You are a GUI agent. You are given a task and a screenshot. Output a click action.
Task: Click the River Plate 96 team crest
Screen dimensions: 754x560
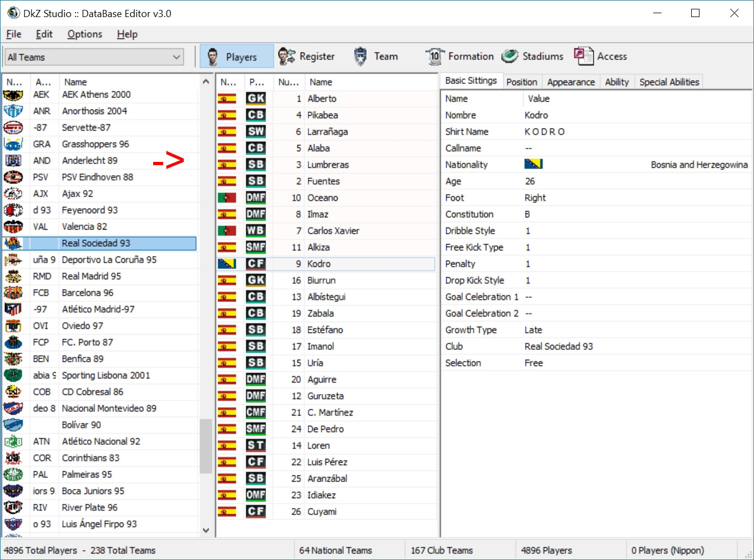(13, 508)
